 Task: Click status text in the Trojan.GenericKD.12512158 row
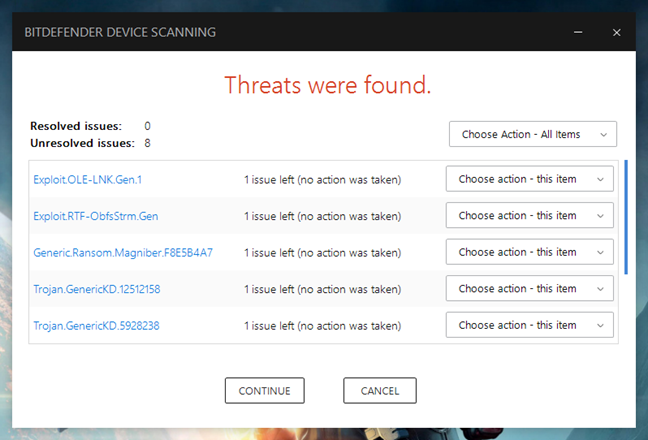(322, 289)
